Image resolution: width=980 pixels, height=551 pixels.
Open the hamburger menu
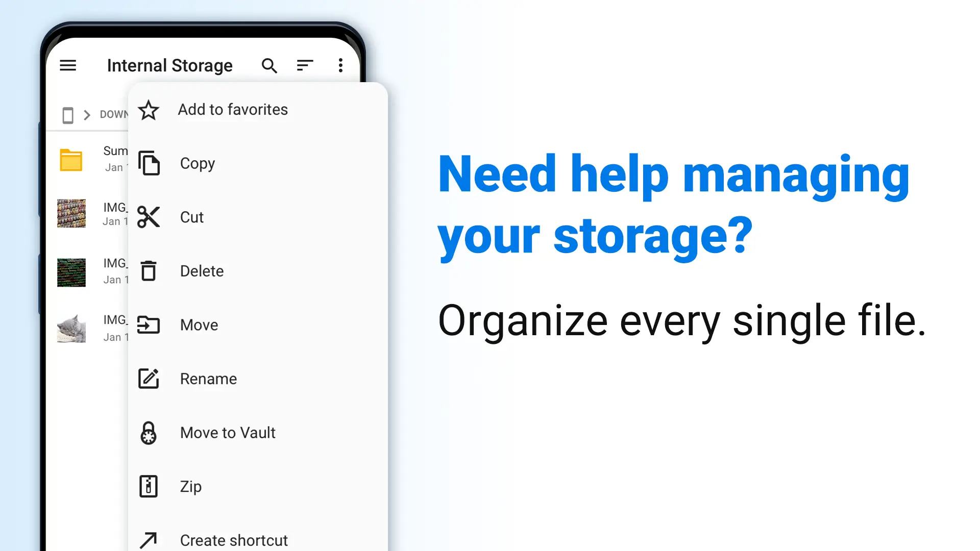pyautogui.click(x=68, y=65)
